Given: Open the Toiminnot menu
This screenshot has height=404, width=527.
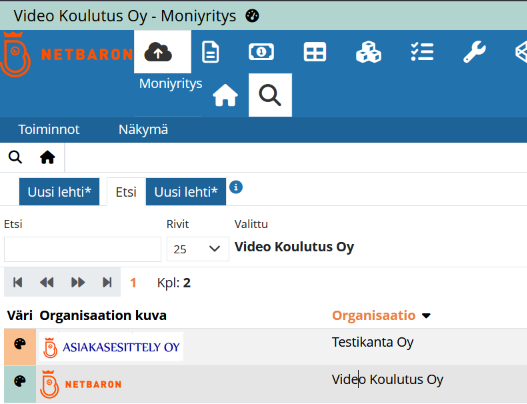Looking at the screenshot, I should 49,129.
